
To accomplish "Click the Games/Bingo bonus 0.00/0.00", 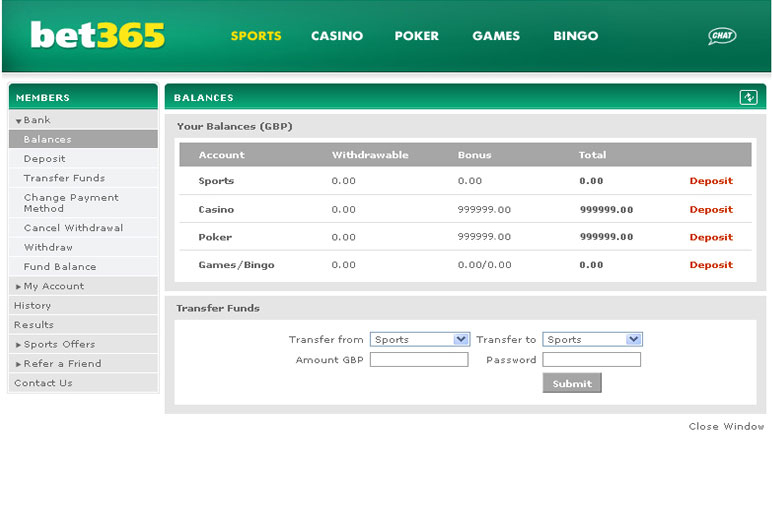I will pos(484,265).
